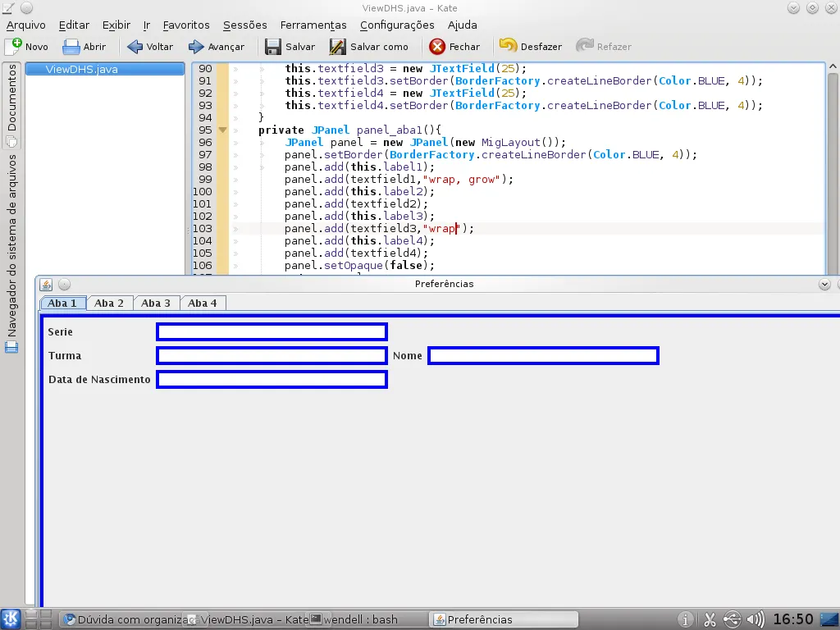Switch to the wendell : bash taskbar entry
Viewport: 840px width, 630px height.
360,619
